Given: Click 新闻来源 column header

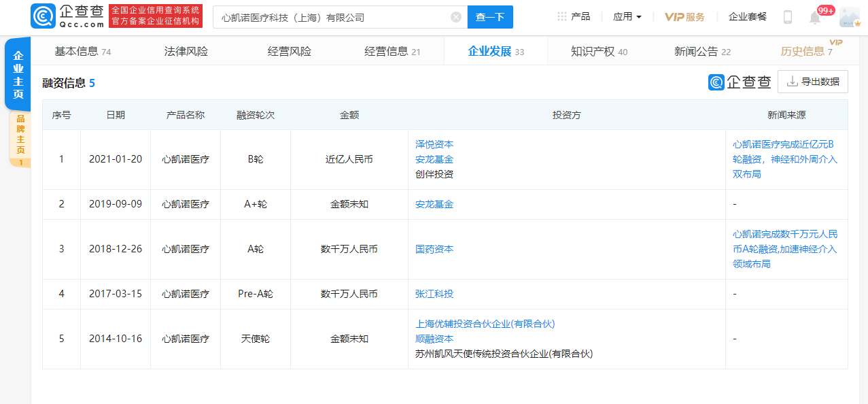Looking at the screenshot, I should pyautogui.click(x=786, y=115).
